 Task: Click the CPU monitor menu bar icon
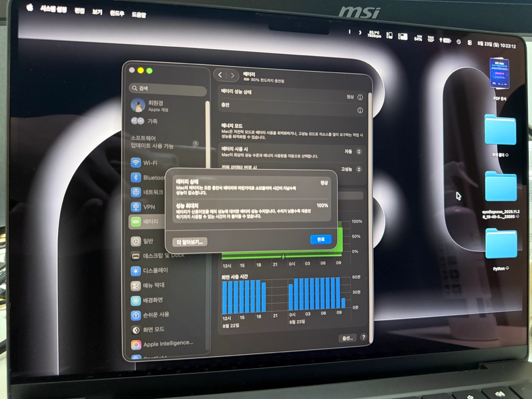click(x=389, y=35)
